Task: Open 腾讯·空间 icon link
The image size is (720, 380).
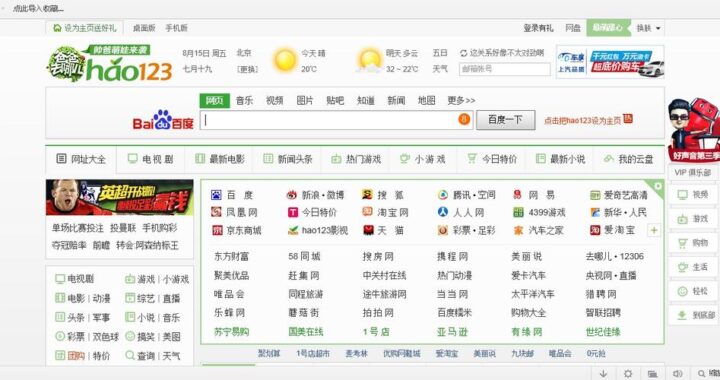Action: pyautogui.click(x=443, y=195)
